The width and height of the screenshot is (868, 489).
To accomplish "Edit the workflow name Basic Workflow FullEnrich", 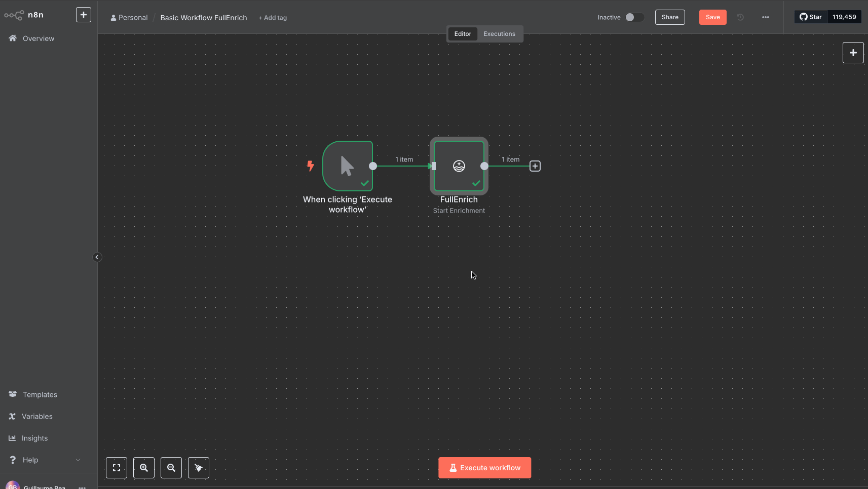I will 204,18.
